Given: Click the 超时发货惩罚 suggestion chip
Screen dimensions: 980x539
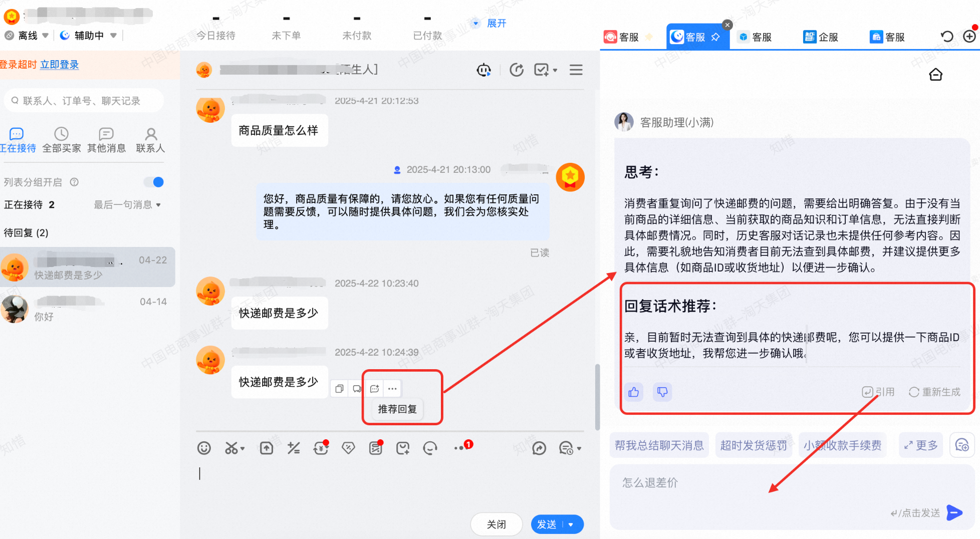Looking at the screenshot, I should point(754,445).
